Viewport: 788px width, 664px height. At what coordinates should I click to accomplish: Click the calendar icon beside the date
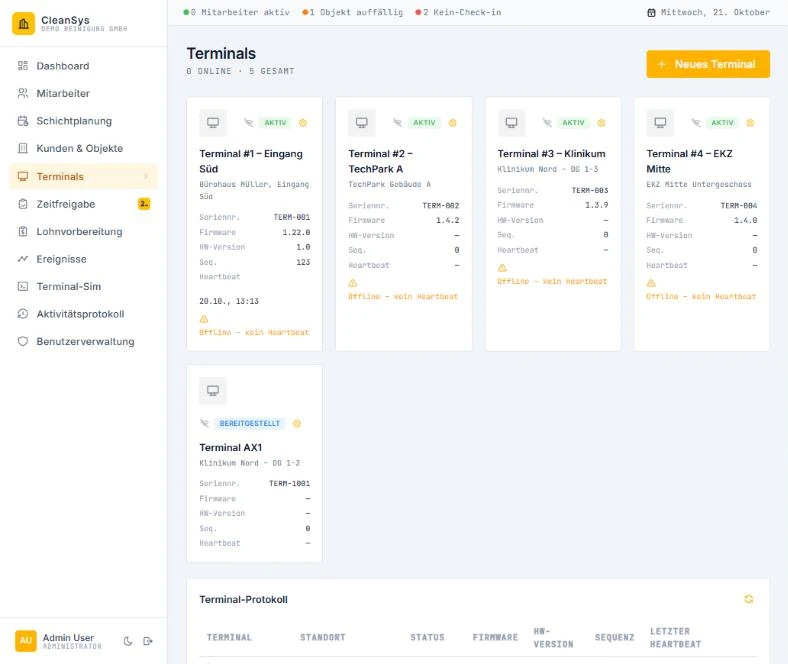pos(651,13)
